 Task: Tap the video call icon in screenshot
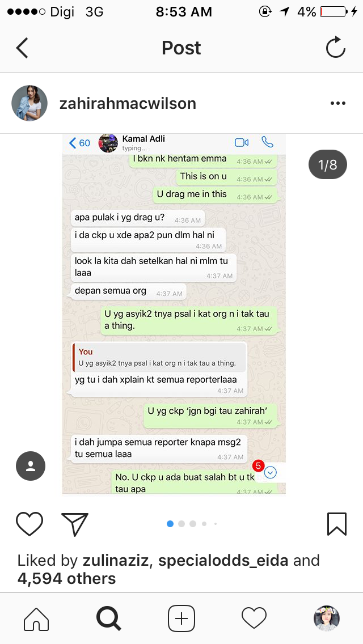(242, 142)
